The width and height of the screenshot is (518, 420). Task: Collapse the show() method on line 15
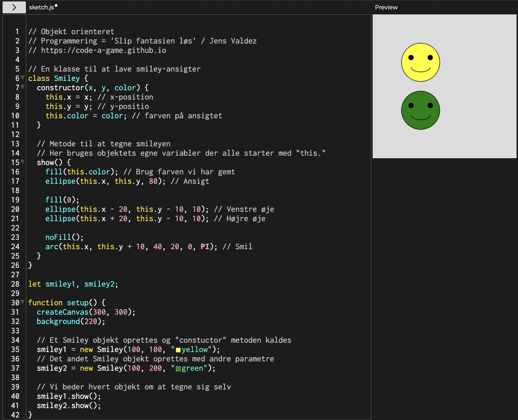(x=23, y=162)
